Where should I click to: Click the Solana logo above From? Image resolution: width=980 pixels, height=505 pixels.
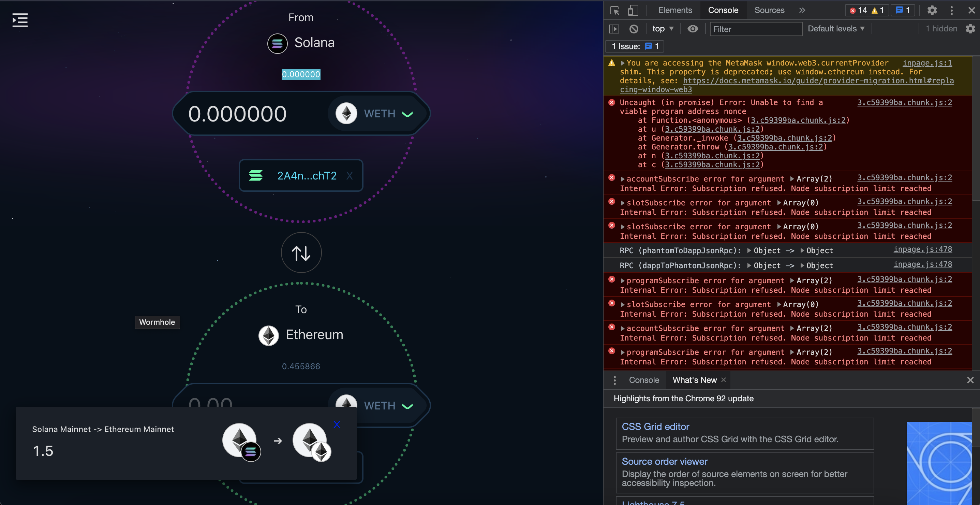pos(277,43)
